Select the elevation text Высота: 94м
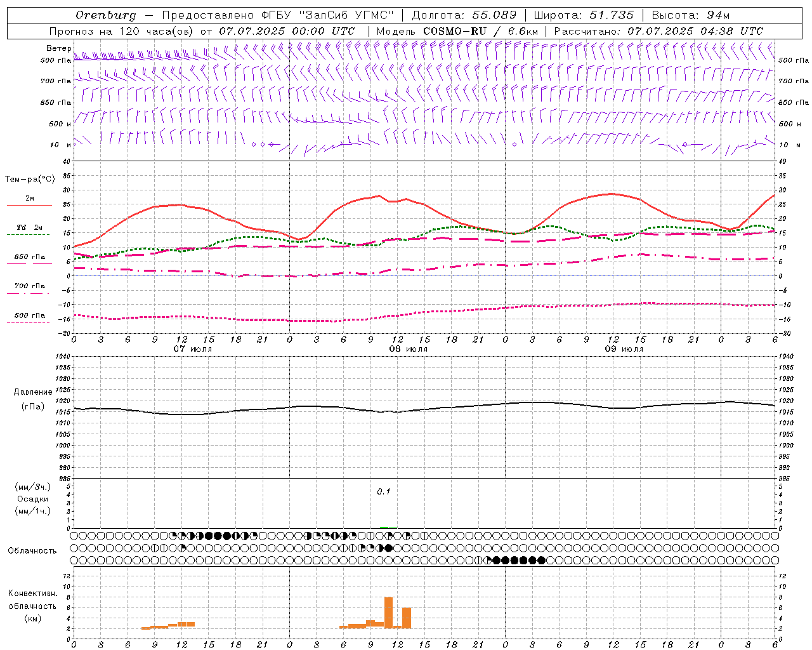This screenshot has height=650, width=812. (691, 15)
